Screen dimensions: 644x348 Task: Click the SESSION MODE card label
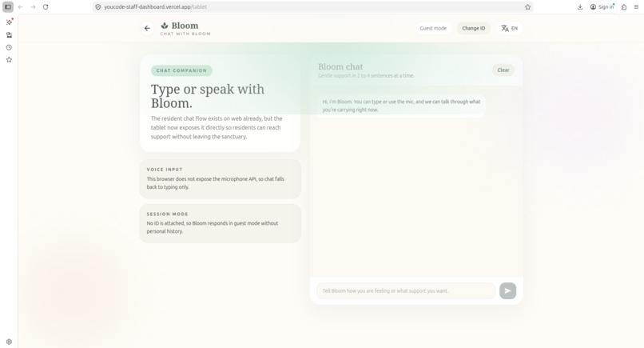point(167,214)
